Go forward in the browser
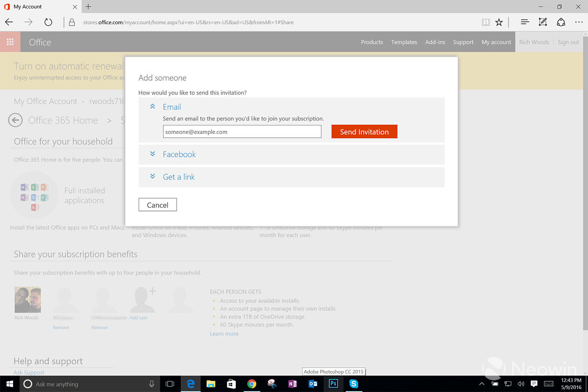The image size is (588, 392). 28,22
